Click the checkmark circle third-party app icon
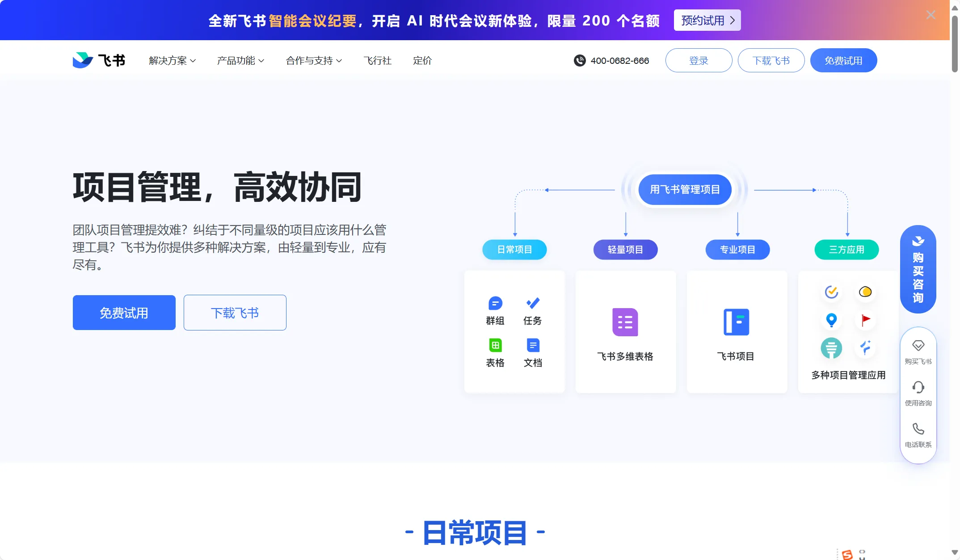This screenshot has width=960, height=560. pyautogui.click(x=831, y=292)
